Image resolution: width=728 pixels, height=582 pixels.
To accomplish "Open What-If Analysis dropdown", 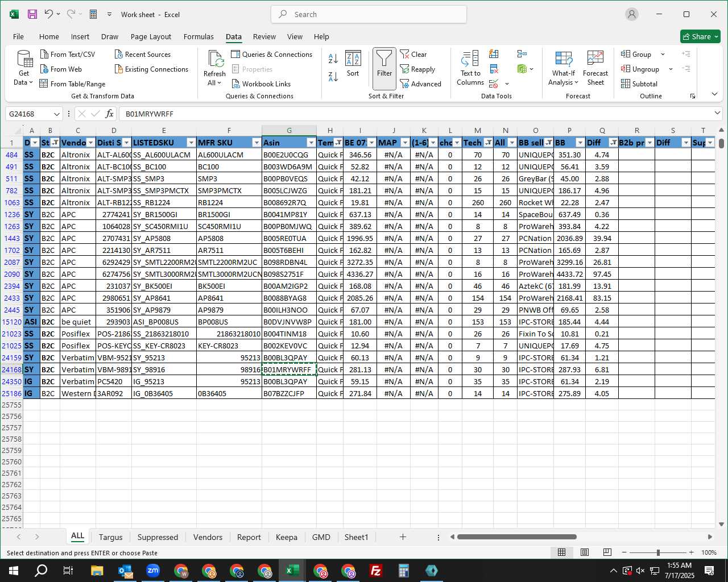I will (x=563, y=69).
